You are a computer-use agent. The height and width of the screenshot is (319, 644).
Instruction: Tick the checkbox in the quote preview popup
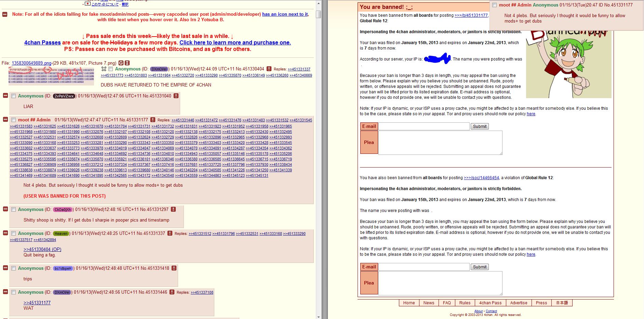click(x=495, y=5)
